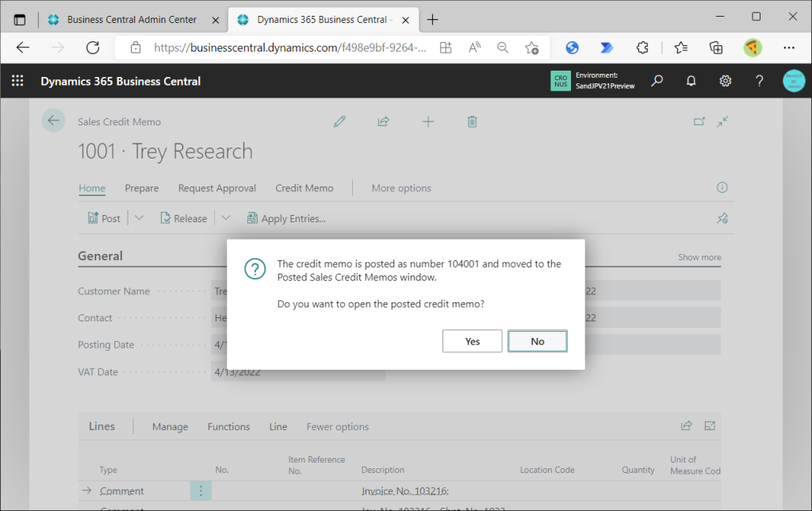Click the Release action
Screen dimensions: 812x511
click(x=183, y=218)
